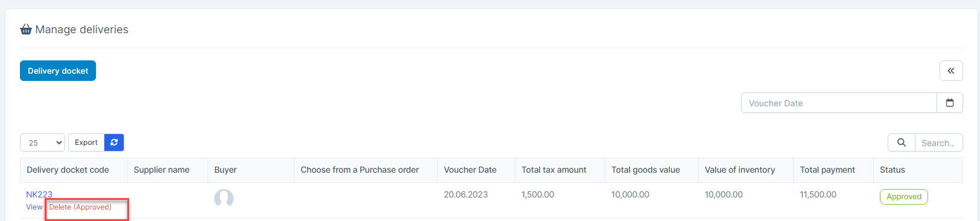980x221 pixels.
Task: Open the 25 rows per page dropdown
Action: (42, 143)
